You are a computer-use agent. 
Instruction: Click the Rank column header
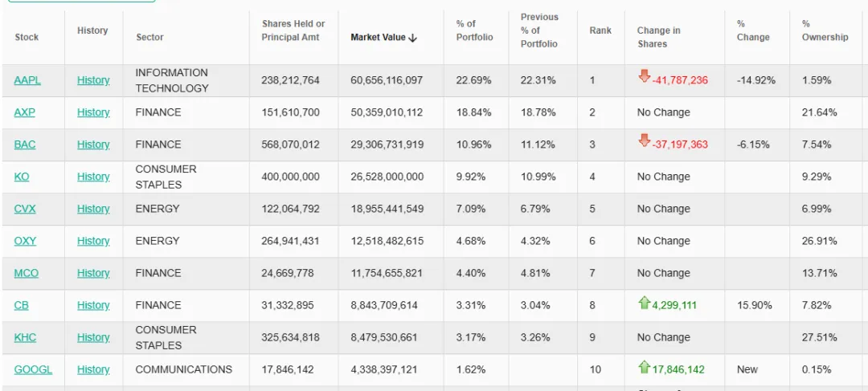pos(600,31)
